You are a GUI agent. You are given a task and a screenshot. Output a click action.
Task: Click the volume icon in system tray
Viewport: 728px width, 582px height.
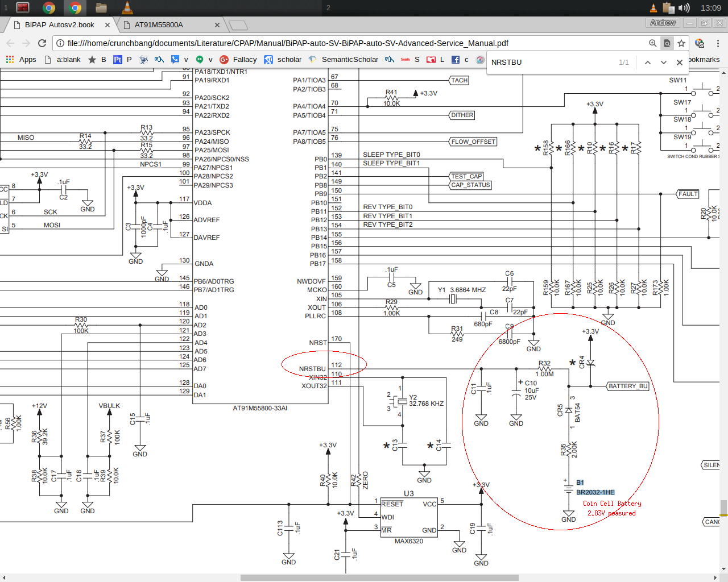pos(684,8)
